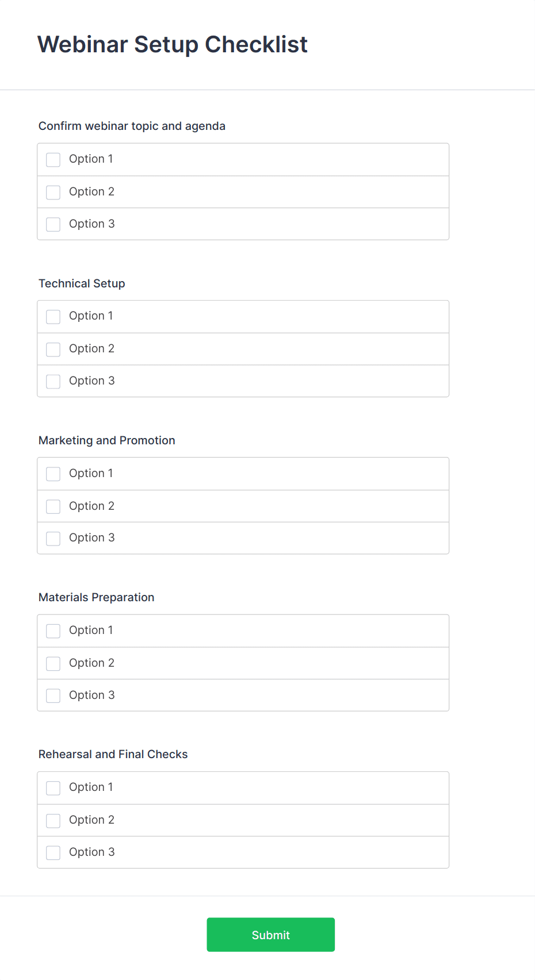Check Option 1 under Marketing and Promotion

pyautogui.click(x=54, y=474)
